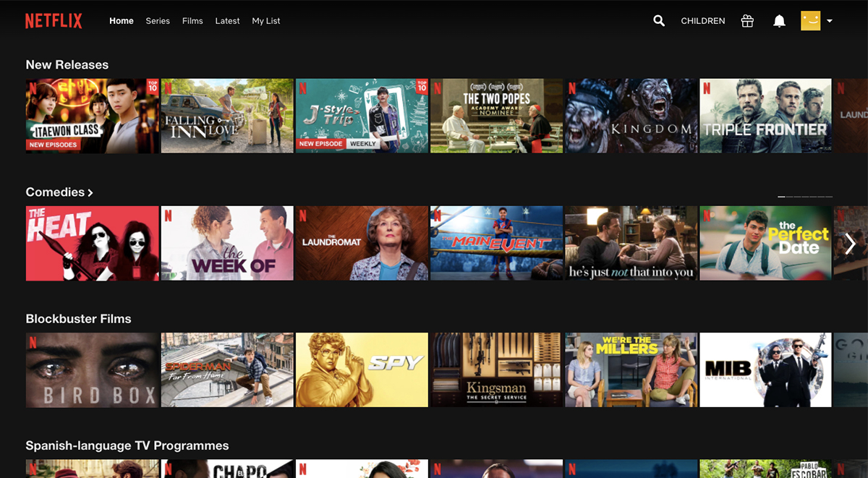
Task: Open Falling Inn Love thumbnail
Action: point(227,116)
